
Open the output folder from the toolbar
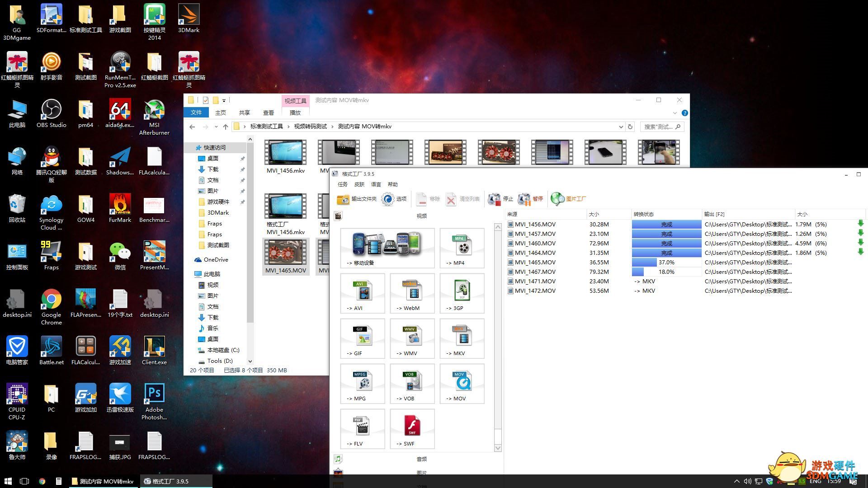pos(356,199)
